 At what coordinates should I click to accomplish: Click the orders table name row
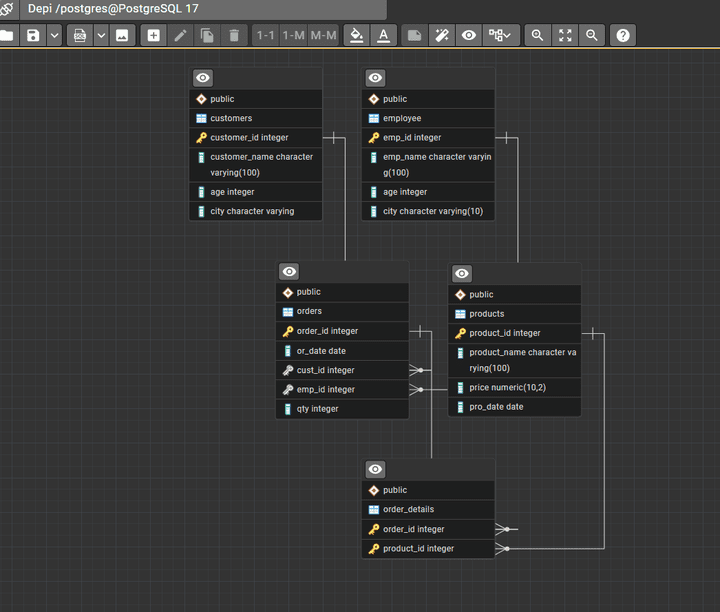[x=342, y=311]
